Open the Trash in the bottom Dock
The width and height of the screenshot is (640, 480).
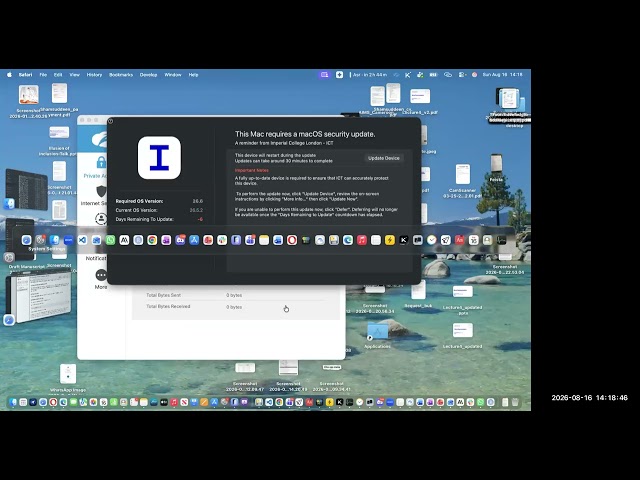pos(515,402)
